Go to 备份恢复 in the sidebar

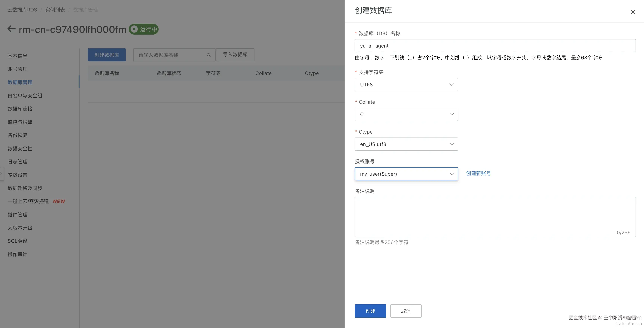point(17,135)
